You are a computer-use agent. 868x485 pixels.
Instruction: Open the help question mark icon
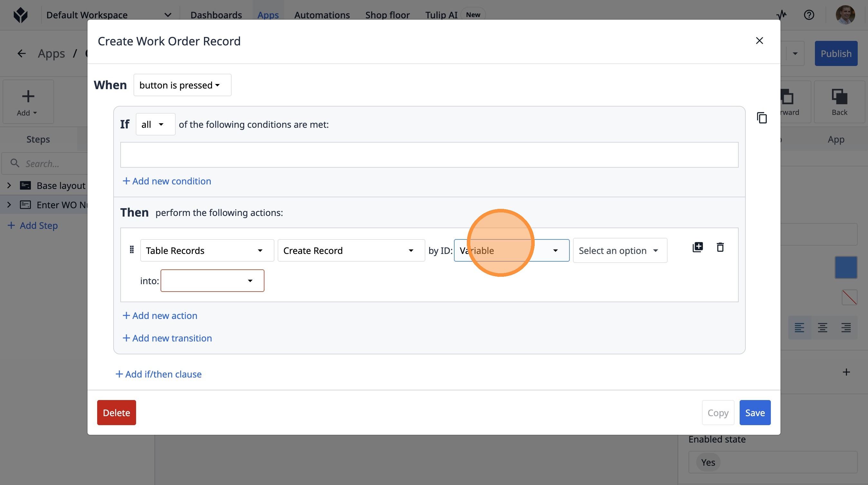point(809,15)
